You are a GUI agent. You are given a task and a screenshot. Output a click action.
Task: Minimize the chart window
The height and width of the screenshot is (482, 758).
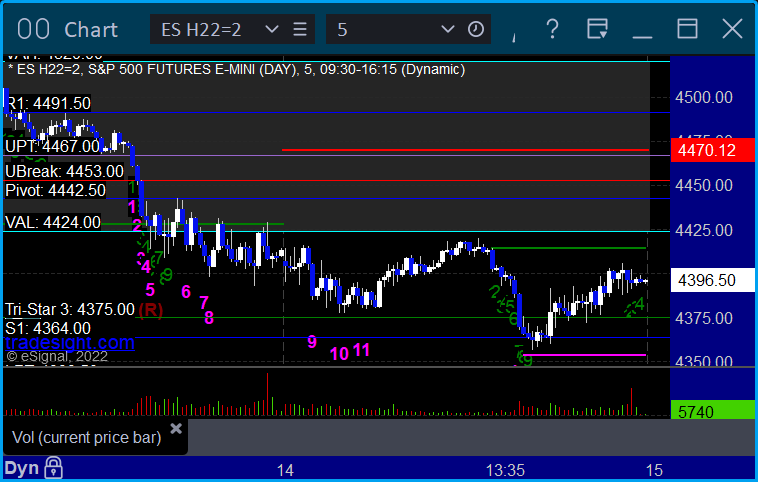pos(642,37)
